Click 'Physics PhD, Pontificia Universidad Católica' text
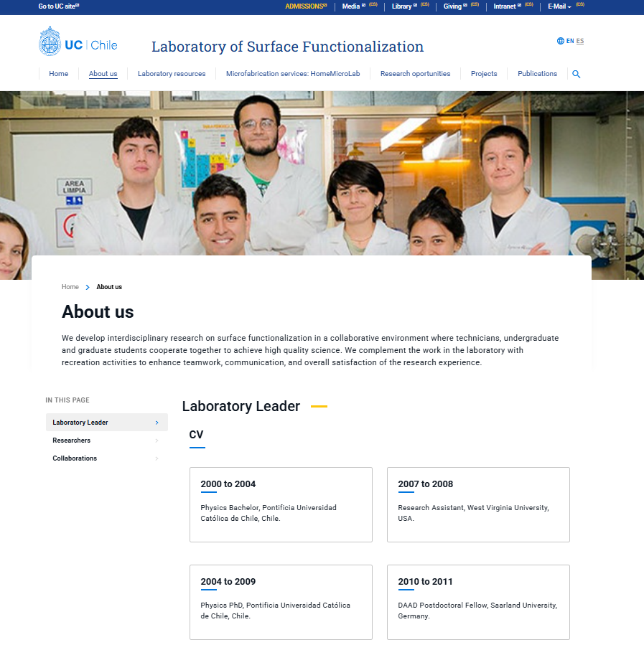Viewport: 644px width, 650px height. (276, 606)
